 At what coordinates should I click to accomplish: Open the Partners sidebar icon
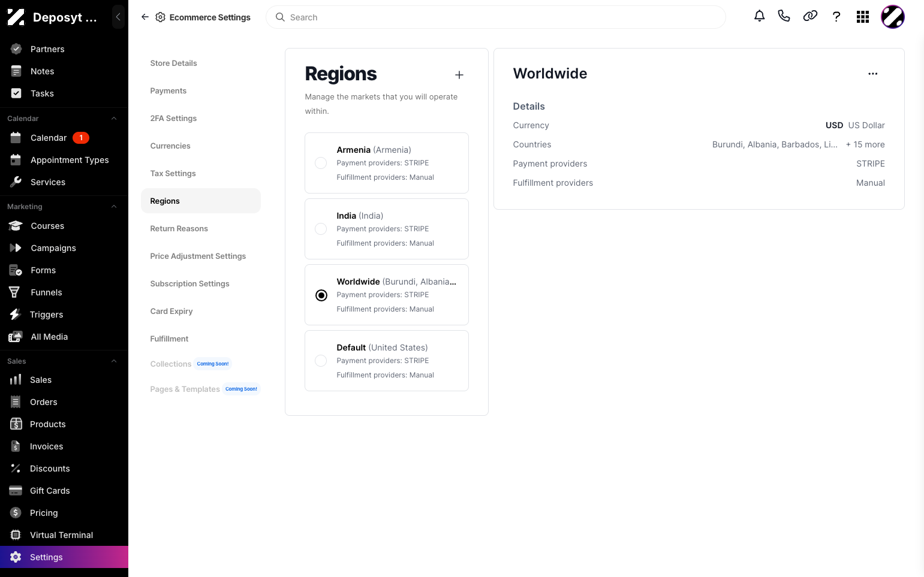pos(16,49)
